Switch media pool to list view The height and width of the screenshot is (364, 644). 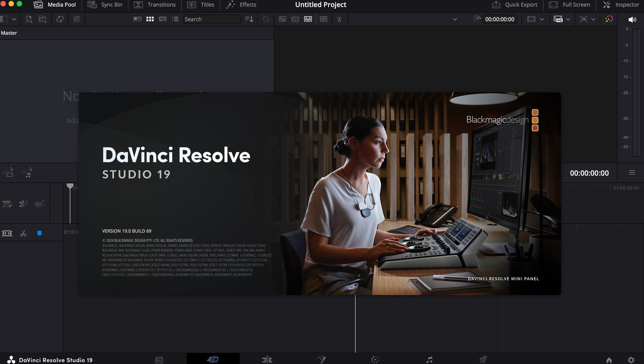click(175, 19)
